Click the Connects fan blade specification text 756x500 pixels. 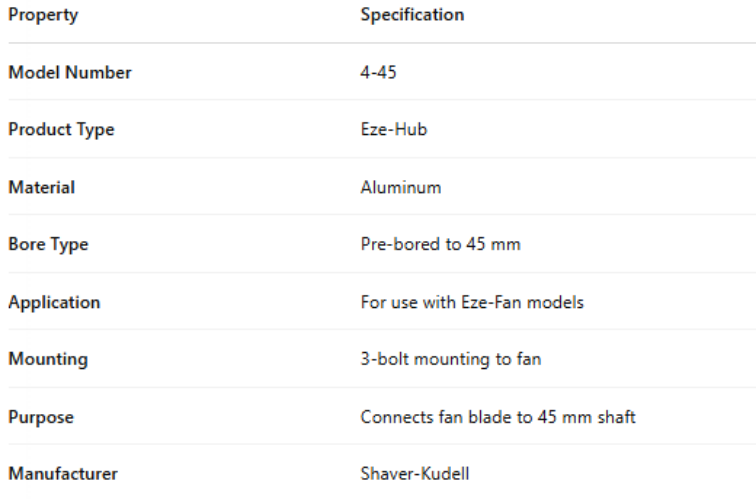click(x=498, y=417)
